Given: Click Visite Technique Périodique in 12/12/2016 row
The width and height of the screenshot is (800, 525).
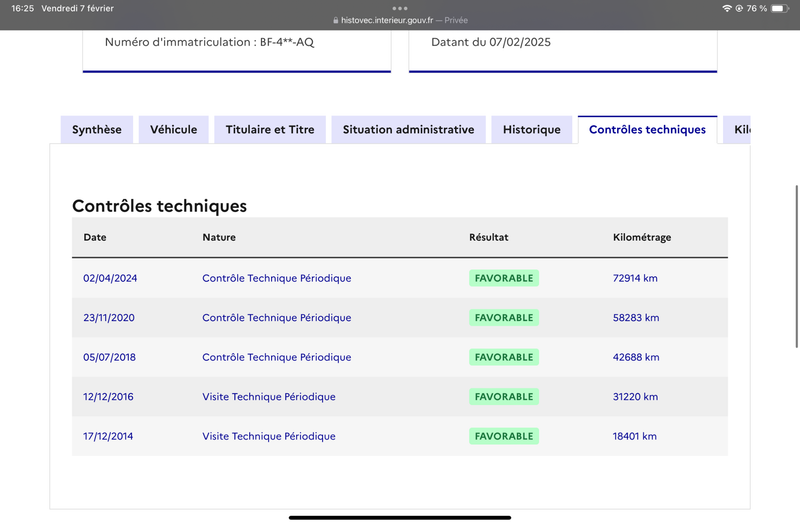Looking at the screenshot, I should (x=269, y=396).
